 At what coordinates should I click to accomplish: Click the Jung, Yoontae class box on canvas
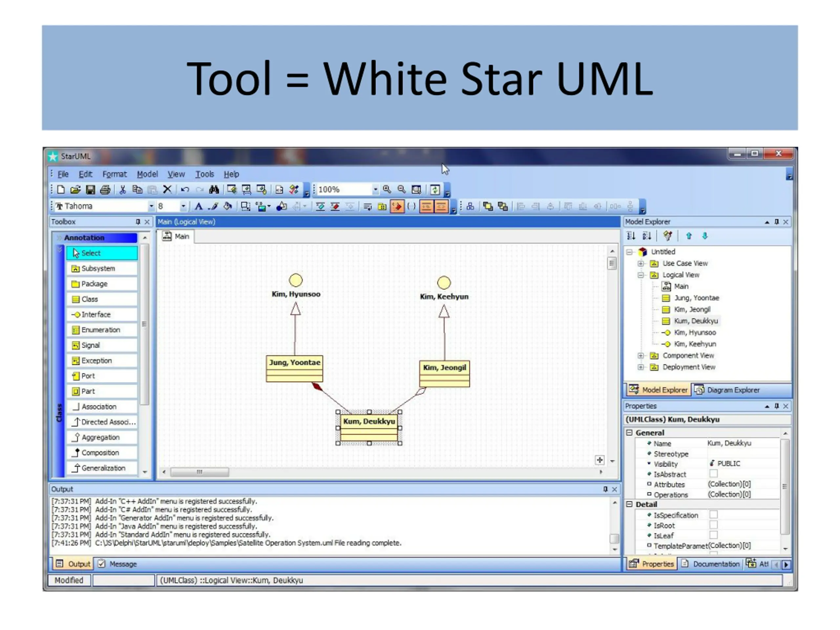coord(295,368)
